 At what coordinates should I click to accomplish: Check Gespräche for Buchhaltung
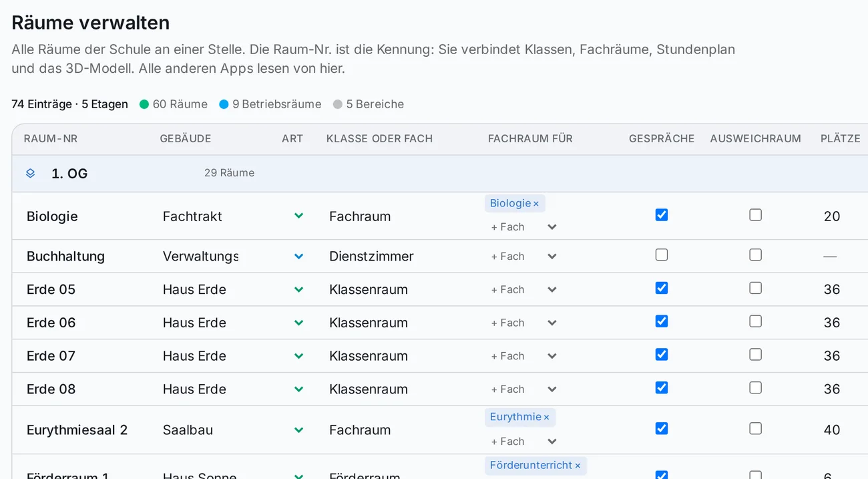click(x=662, y=255)
